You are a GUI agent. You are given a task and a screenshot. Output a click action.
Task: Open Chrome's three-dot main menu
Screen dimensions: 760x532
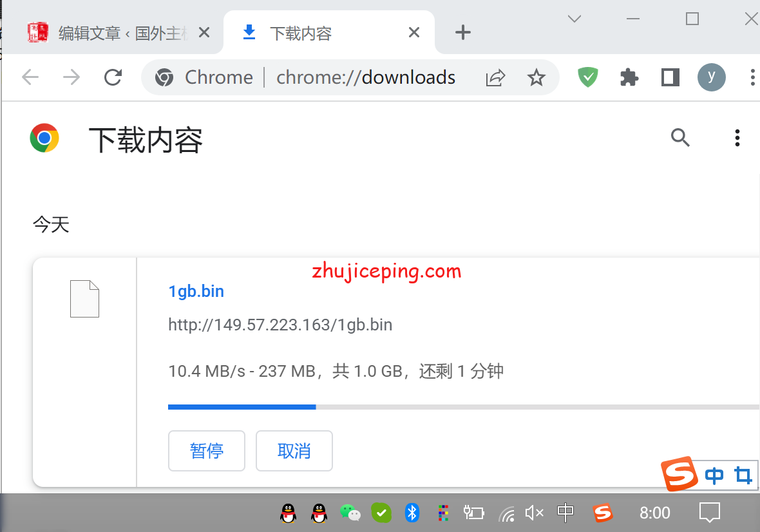tap(752, 77)
